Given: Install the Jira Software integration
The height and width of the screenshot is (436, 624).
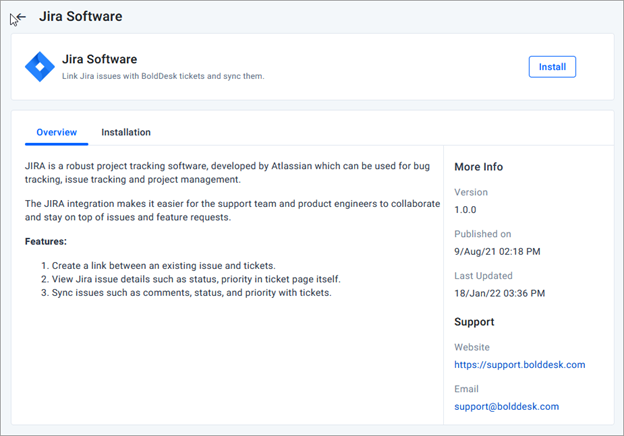Looking at the screenshot, I should (x=552, y=67).
